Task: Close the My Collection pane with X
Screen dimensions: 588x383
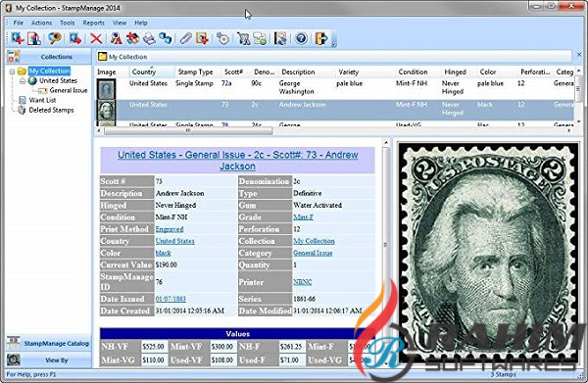Action: 579,55
